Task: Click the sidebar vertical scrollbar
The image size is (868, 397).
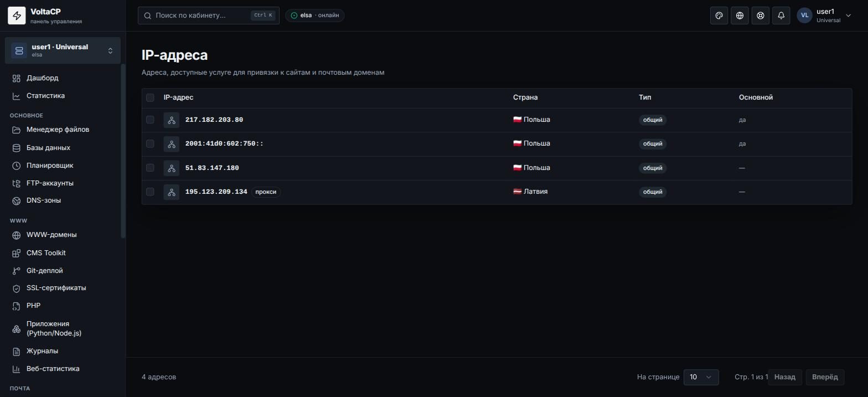Action: click(x=123, y=151)
